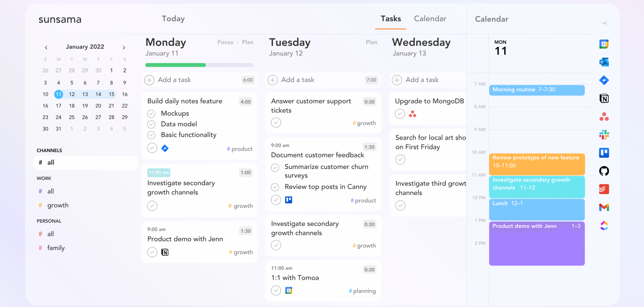Open Review prototype of new feature event

point(537,164)
